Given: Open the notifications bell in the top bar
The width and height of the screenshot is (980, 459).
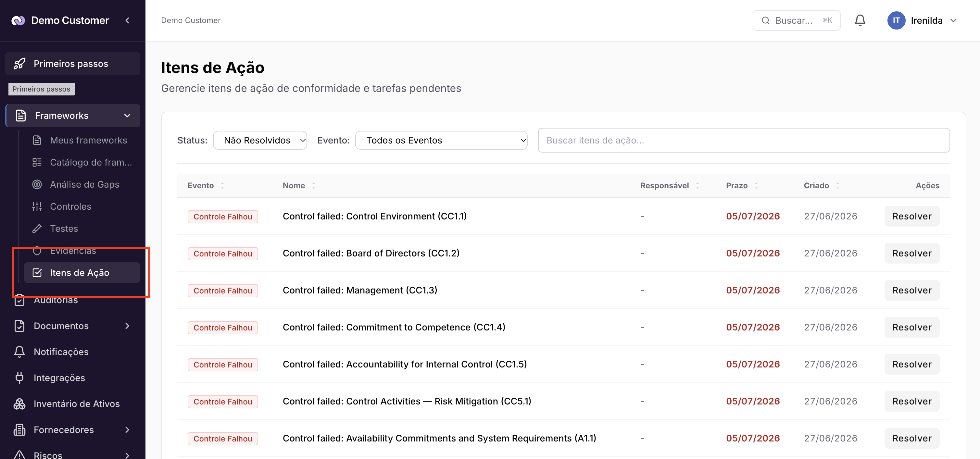Looking at the screenshot, I should [860, 20].
